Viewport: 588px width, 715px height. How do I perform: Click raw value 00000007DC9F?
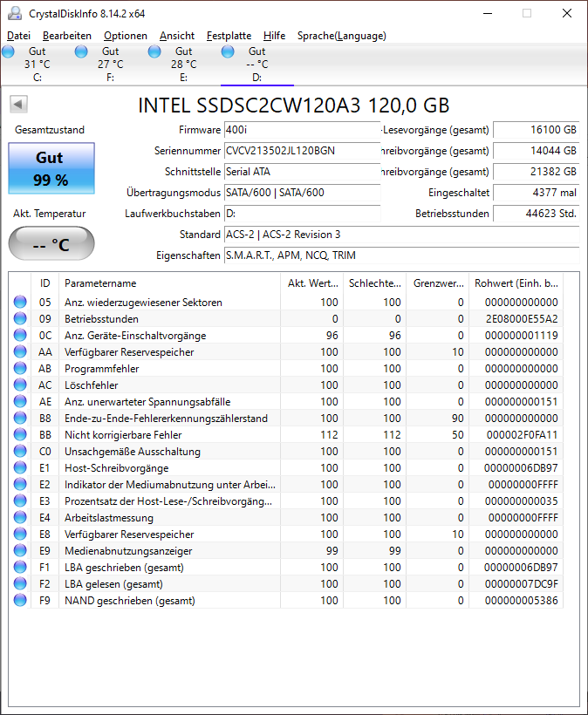coord(522,584)
